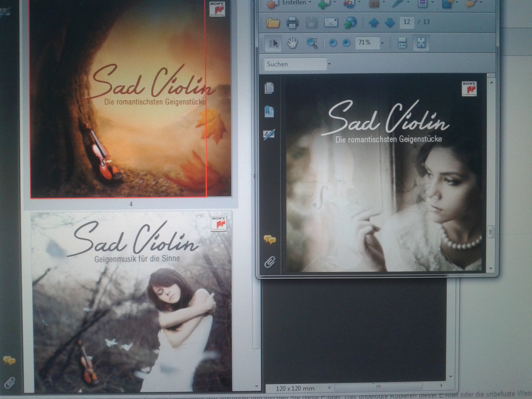Send the document by email envelope icon
The width and height of the screenshot is (532, 399).
click(x=331, y=23)
